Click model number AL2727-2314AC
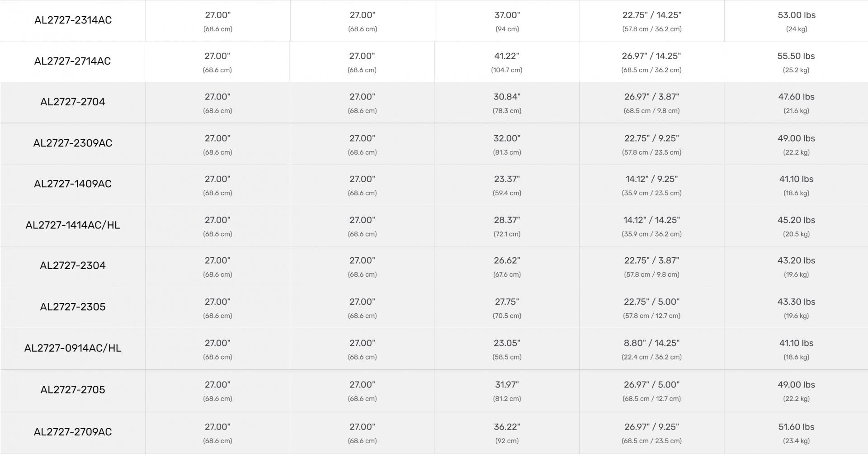 click(x=73, y=20)
